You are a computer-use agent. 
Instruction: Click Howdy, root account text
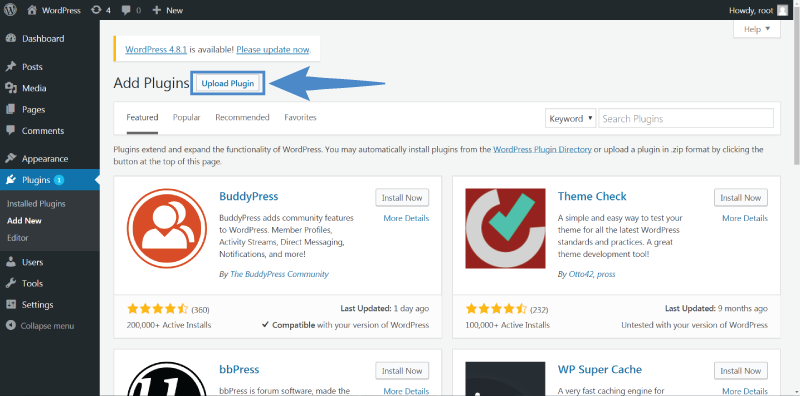751,10
